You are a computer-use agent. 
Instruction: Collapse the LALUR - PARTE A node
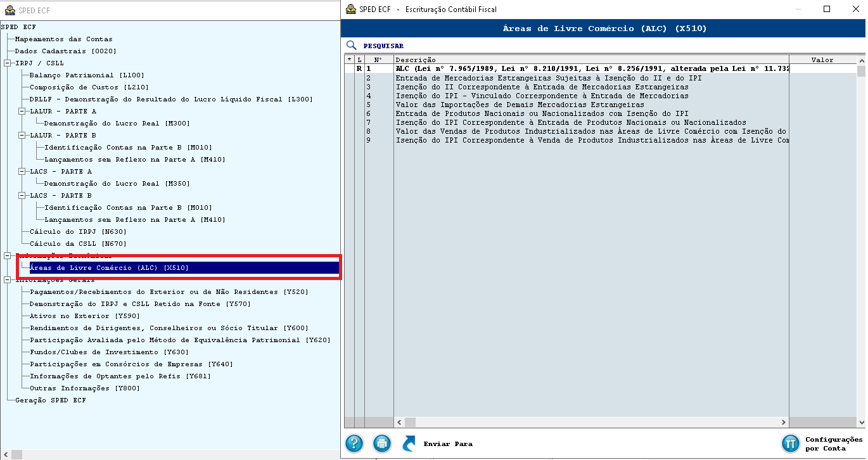coord(22,111)
